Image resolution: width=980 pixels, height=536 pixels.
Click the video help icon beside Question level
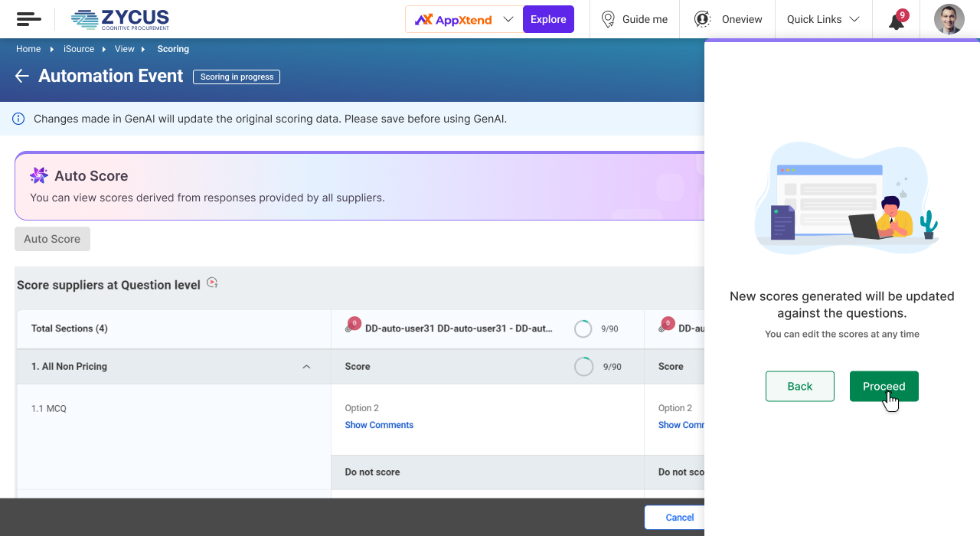point(213,283)
